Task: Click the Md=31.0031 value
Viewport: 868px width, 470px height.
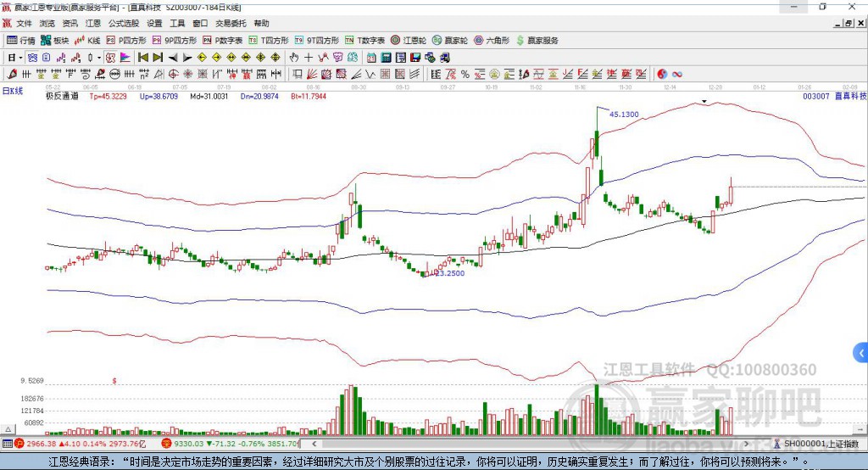Action: 209,96
